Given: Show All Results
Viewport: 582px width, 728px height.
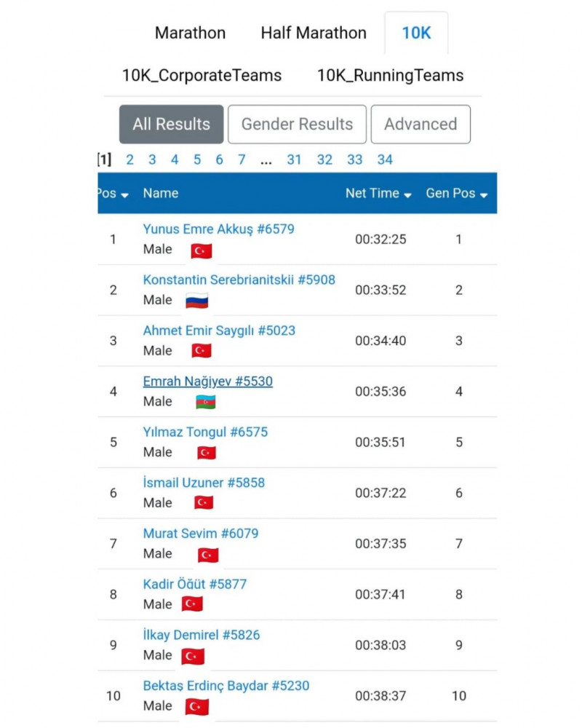Looking at the screenshot, I should 171,124.
